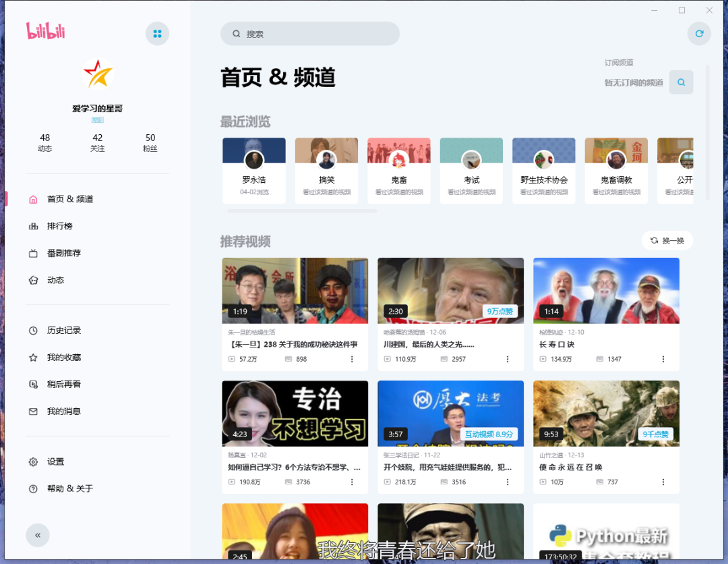The image size is (728, 564).
Task: Open 稍后再看 watch later list
Action: [98, 384]
